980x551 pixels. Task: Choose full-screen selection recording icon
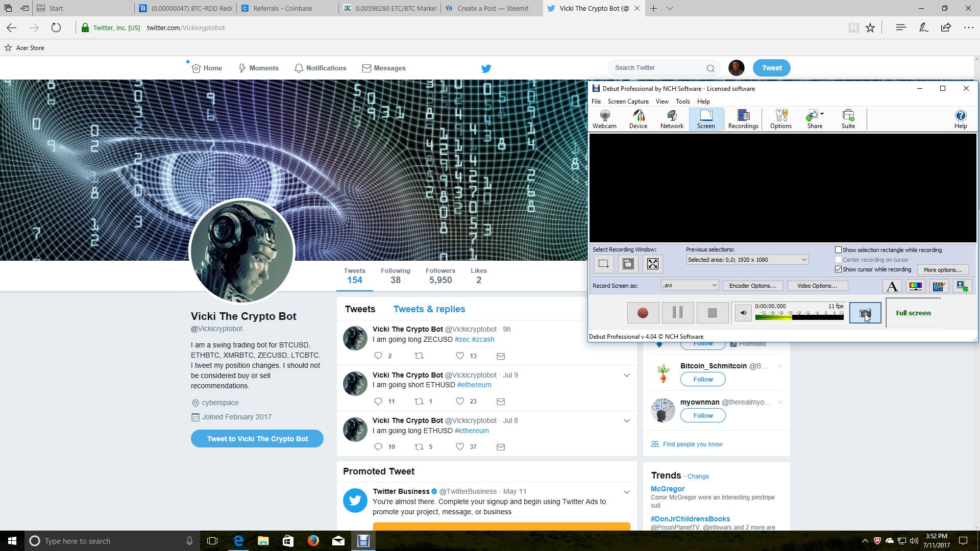[652, 264]
